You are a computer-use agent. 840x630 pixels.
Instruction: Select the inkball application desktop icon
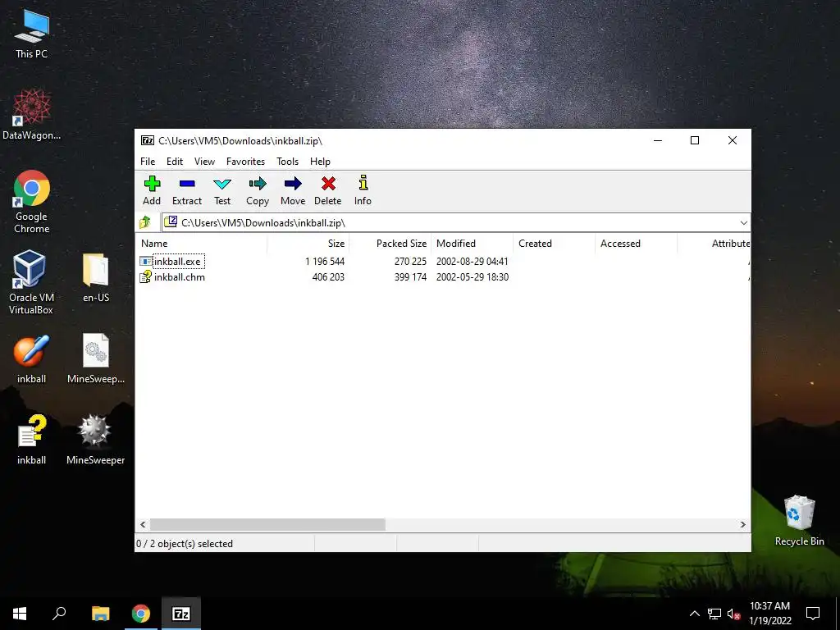(32, 359)
